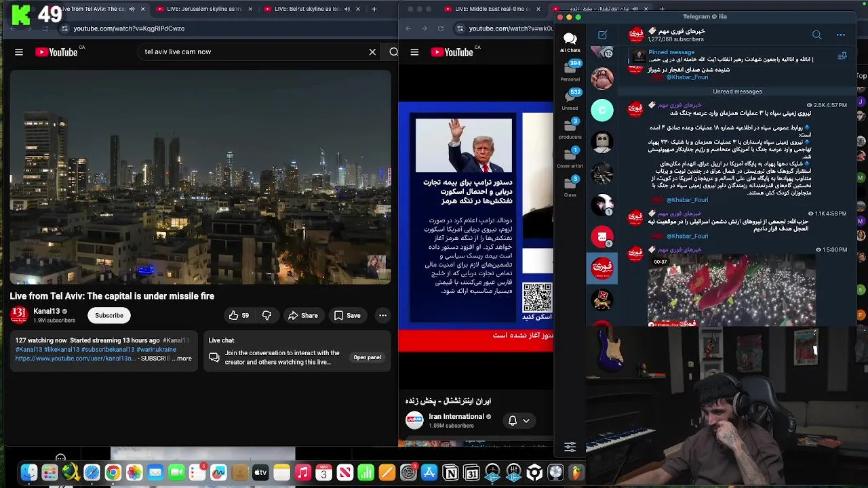The width and height of the screenshot is (868, 488).
Task: Subscribe to Kanal13 channel
Action: coord(109,315)
